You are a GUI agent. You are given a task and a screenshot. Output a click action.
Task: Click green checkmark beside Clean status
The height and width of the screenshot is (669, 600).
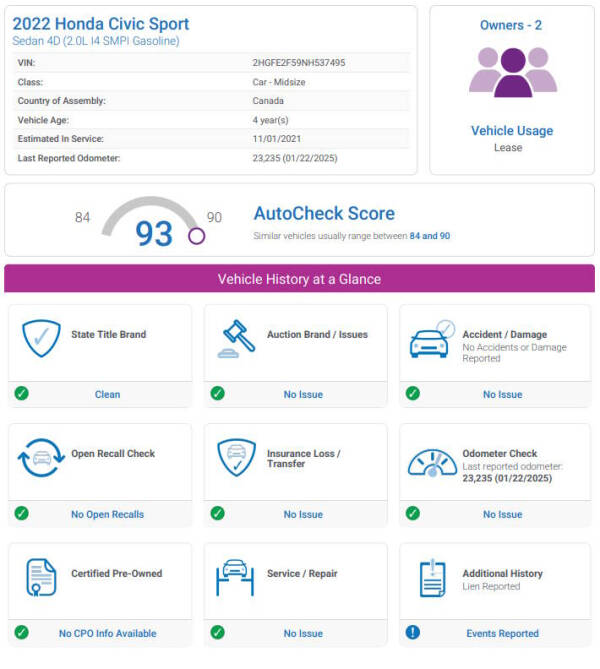pos(22,393)
